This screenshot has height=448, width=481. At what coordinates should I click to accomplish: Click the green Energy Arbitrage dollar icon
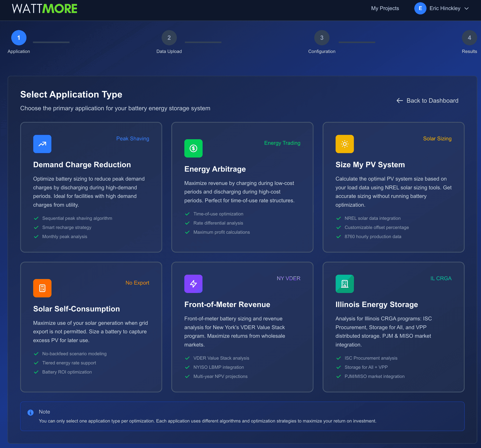193,148
